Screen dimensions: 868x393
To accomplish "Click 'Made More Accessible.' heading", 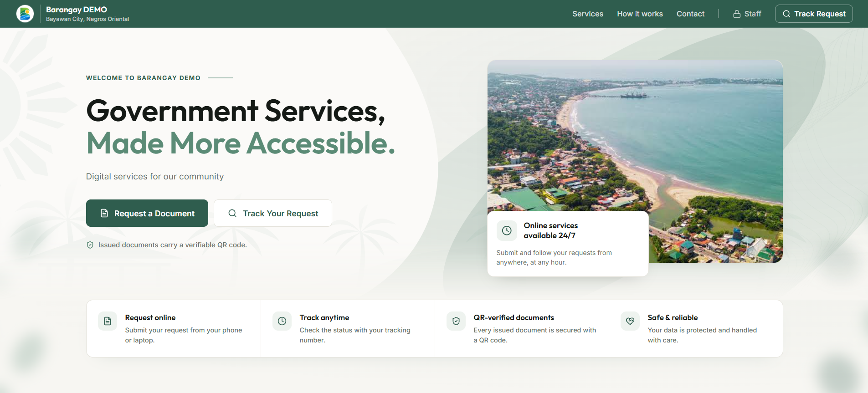I will [x=241, y=143].
